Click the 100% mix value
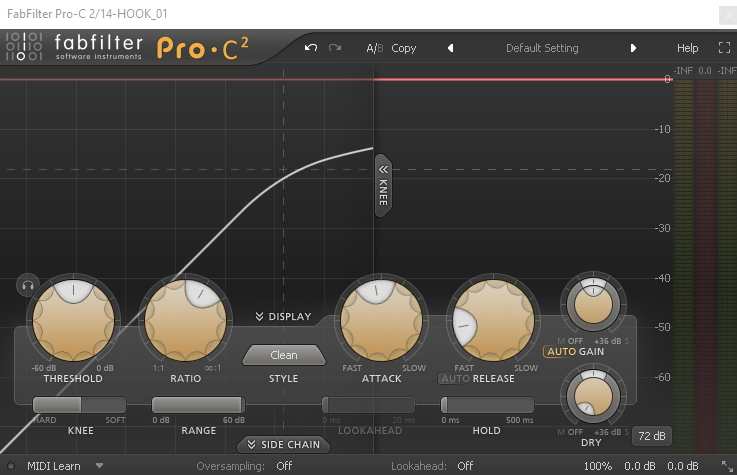The image size is (737, 475). pyautogui.click(x=597, y=466)
